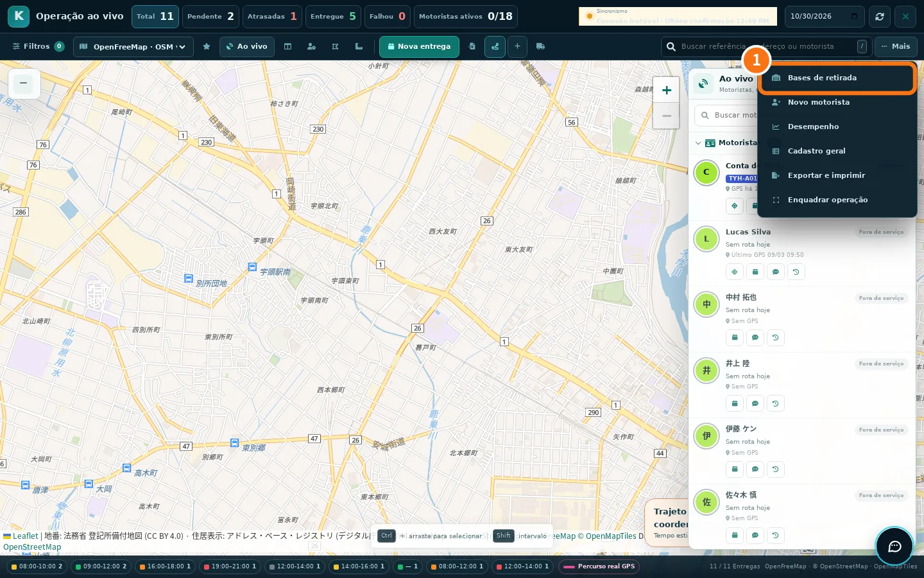Open Lucas Silva's chat message icon
Screen dimensions: 924x578
click(775, 272)
